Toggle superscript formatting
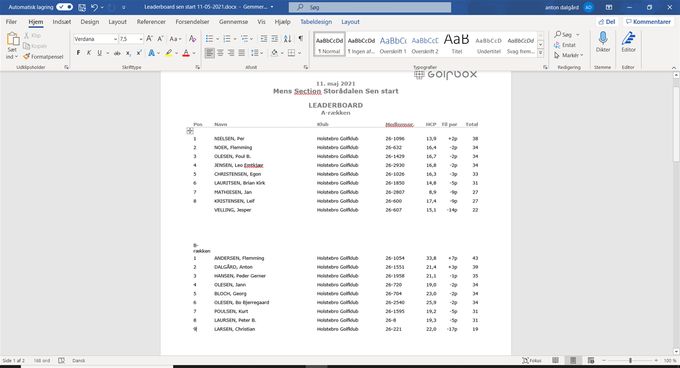The height and width of the screenshot is (368, 680). pos(139,53)
